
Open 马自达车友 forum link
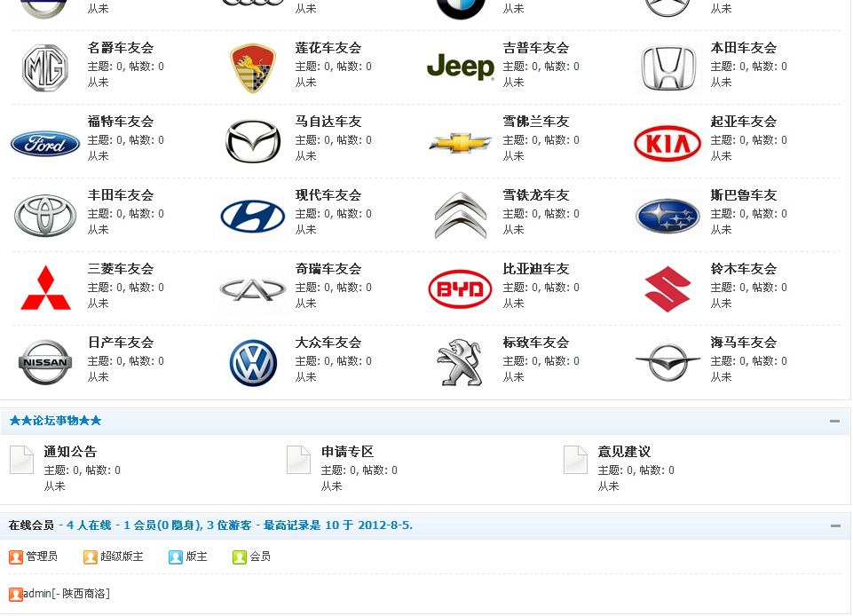tap(328, 122)
